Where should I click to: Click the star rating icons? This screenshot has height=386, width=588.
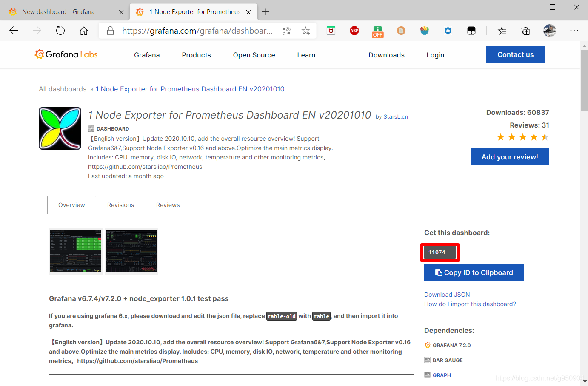(522, 137)
